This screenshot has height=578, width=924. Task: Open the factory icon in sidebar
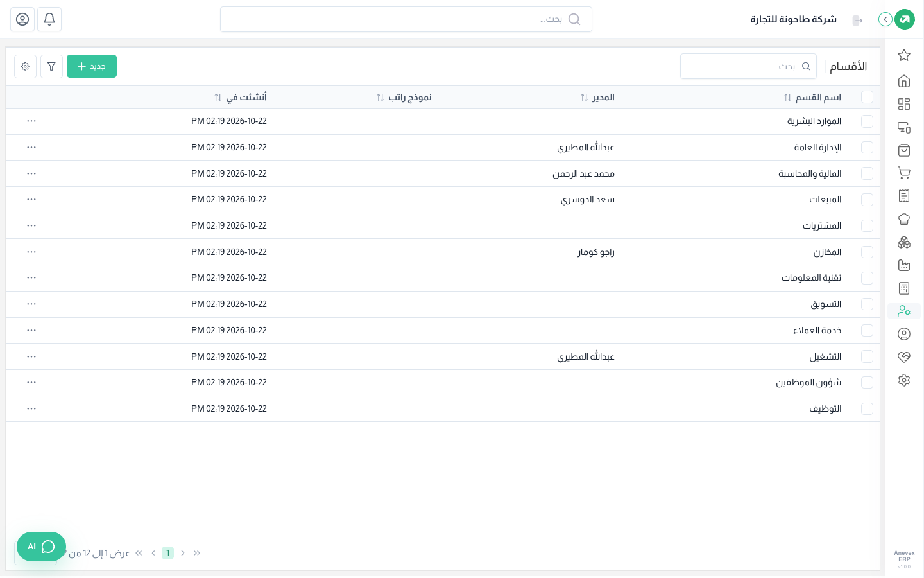pos(904,265)
